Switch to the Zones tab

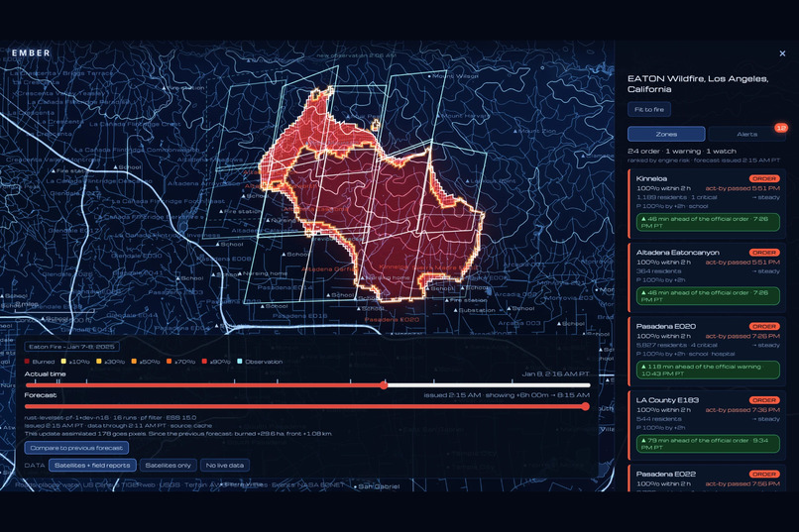(x=666, y=134)
